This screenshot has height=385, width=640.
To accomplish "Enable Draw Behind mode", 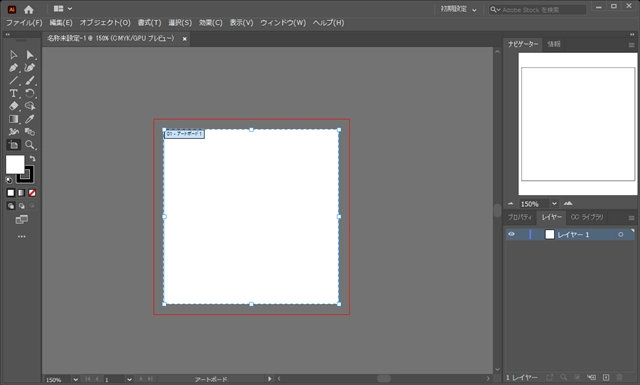I will (x=22, y=206).
